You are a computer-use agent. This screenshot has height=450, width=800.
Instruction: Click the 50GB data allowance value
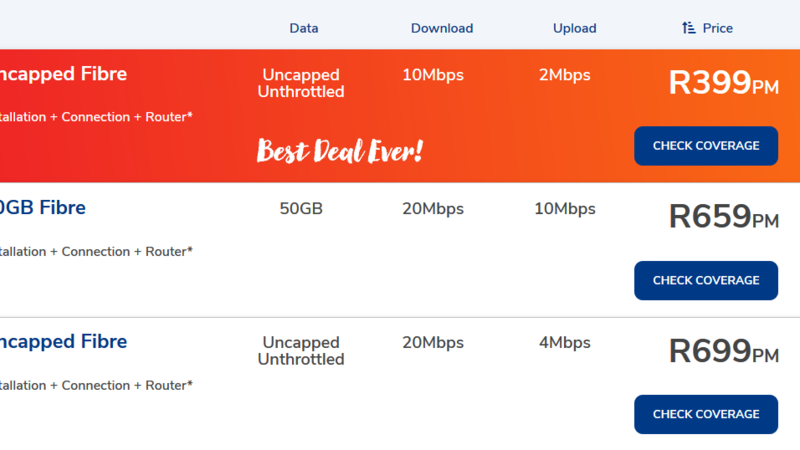[301, 209]
